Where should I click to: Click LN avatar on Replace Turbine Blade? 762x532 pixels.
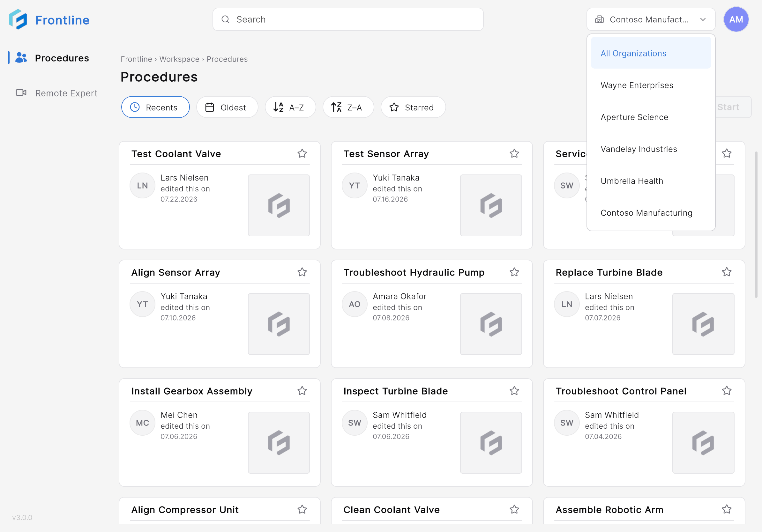point(566,304)
